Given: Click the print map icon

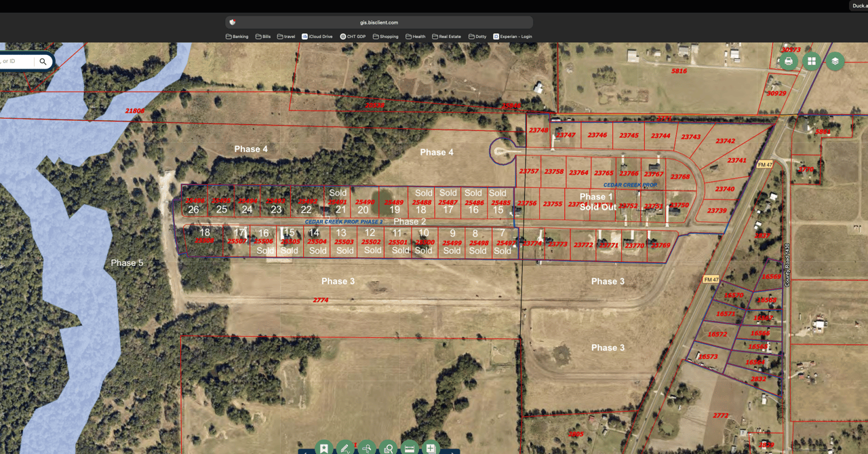Looking at the screenshot, I should (x=789, y=61).
